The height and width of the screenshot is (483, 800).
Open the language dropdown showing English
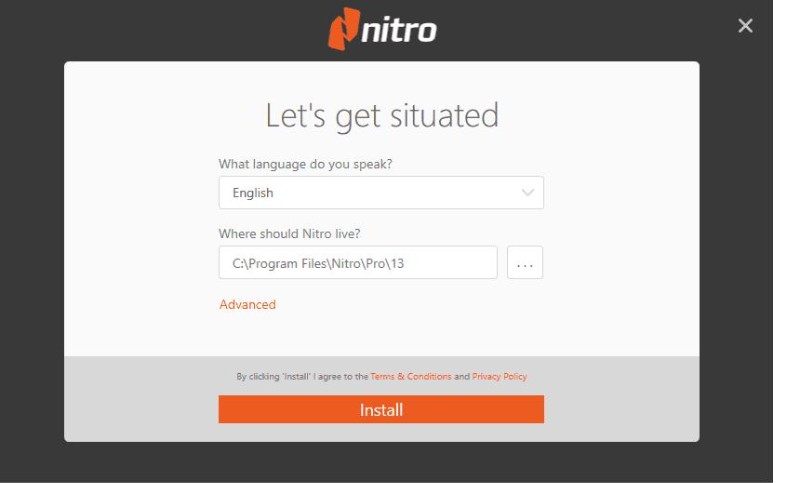(381, 193)
